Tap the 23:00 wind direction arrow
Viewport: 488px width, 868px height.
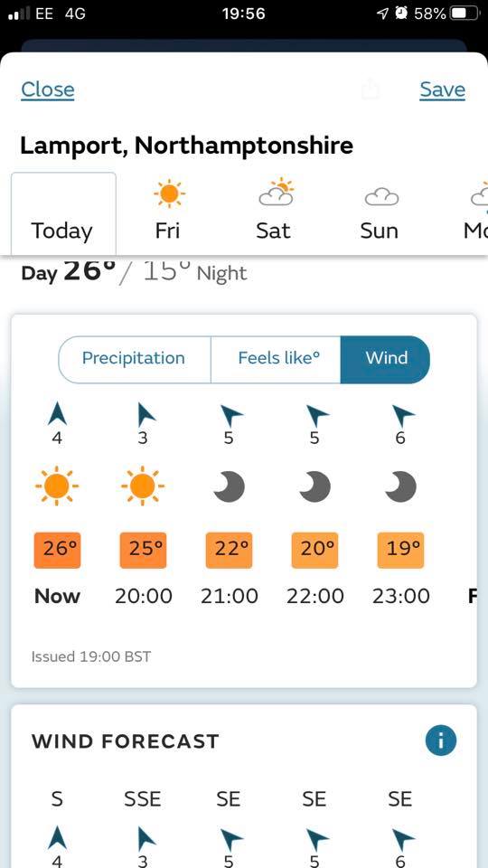(x=400, y=415)
